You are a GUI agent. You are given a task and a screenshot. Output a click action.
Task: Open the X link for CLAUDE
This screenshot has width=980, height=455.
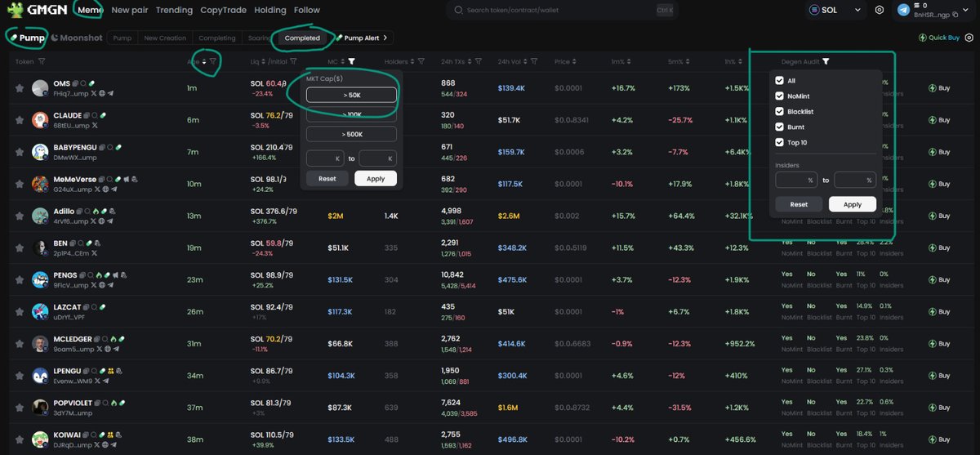pyautogui.click(x=95, y=126)
